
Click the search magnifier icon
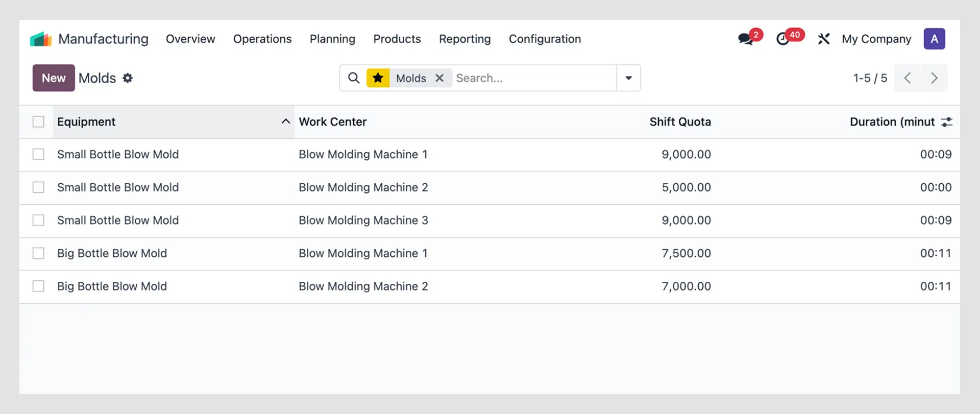pyautogui.click(x=354, y=78)
